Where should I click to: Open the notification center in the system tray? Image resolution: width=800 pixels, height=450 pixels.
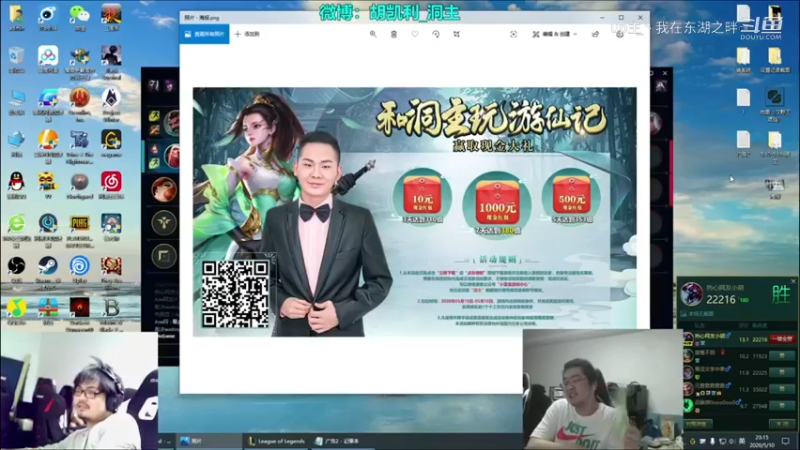point(786,441)
